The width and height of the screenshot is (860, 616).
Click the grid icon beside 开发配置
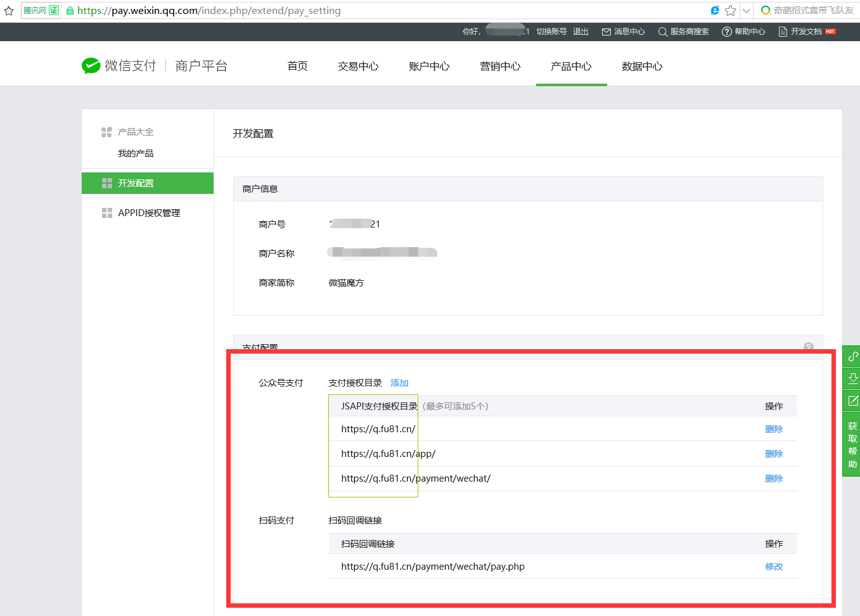[x=107, y=183]
